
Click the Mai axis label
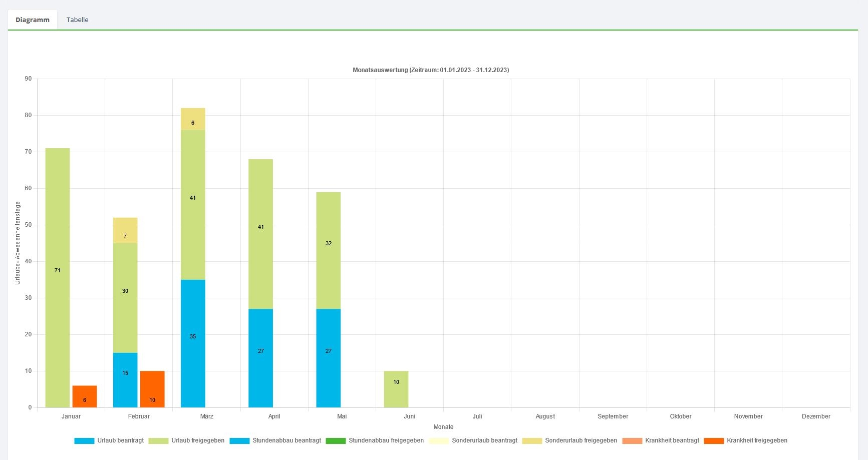342,416
